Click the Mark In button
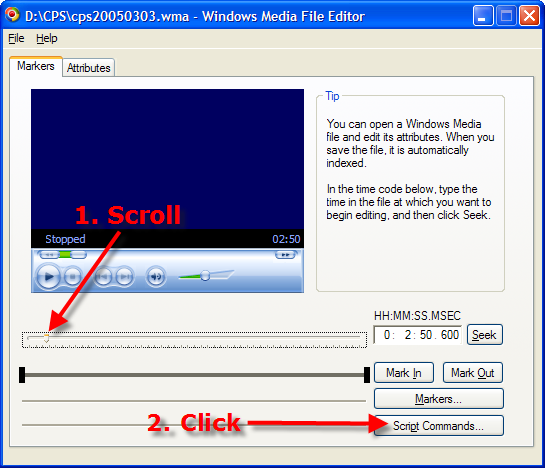 [x=404, y=373]
